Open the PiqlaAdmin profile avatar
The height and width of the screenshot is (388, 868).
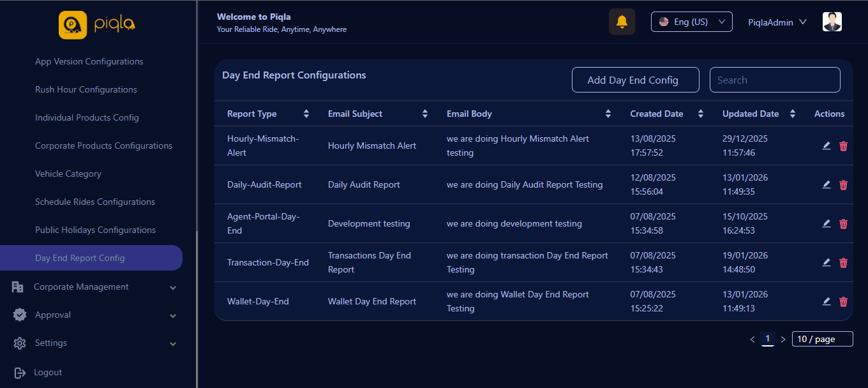click(x=832, y=22)
